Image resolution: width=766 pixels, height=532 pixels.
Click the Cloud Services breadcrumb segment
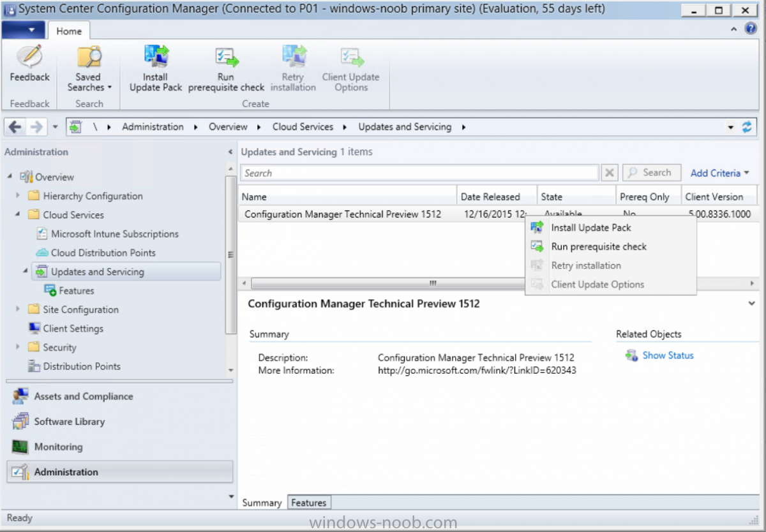point(303,127)
